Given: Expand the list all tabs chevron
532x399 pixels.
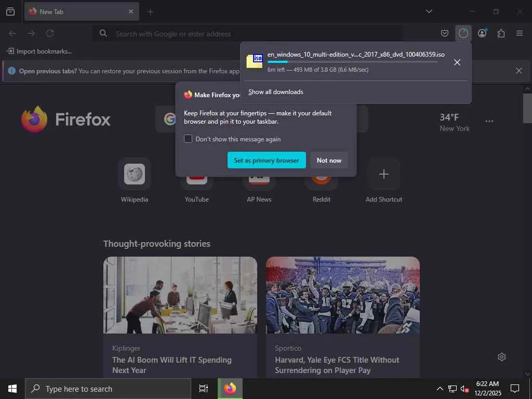Looking at the screenshot, I should point(429,11).
